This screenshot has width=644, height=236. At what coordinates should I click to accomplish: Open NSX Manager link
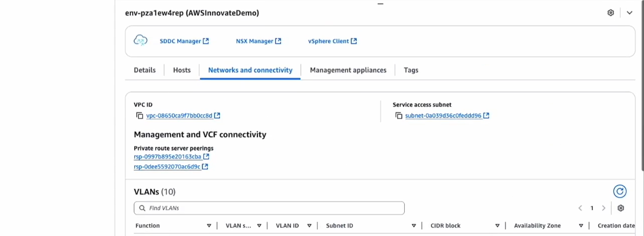(x=254, y=41)
